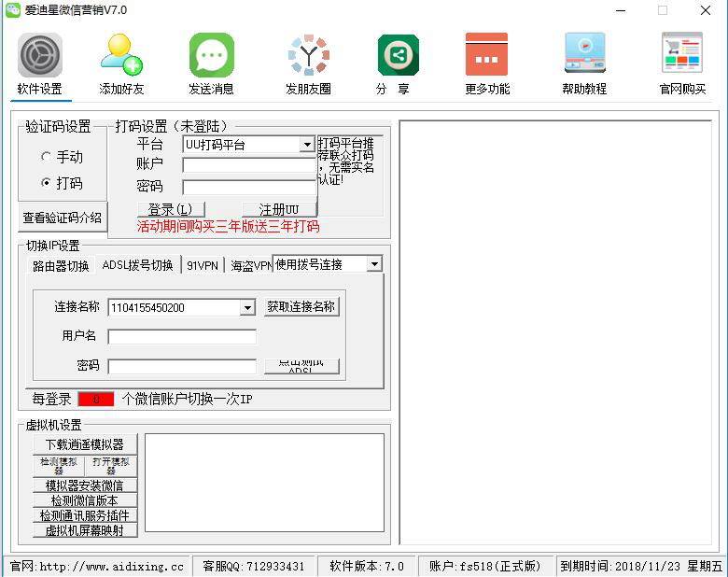This screenshot has width=728, height=577.
Task: Switch to ADSL拨号切换 tab
Action: click(x=137, y=265)
